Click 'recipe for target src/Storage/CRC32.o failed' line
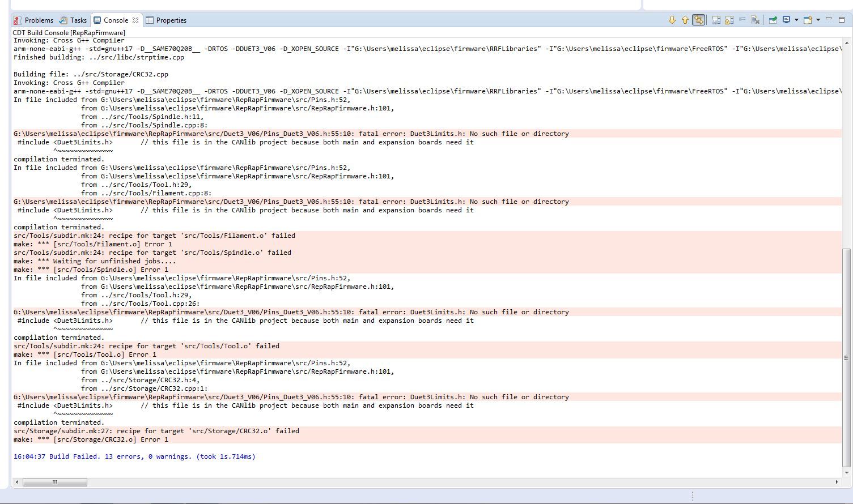This screenshot has width=853, height=504. [x=156, y=431]
